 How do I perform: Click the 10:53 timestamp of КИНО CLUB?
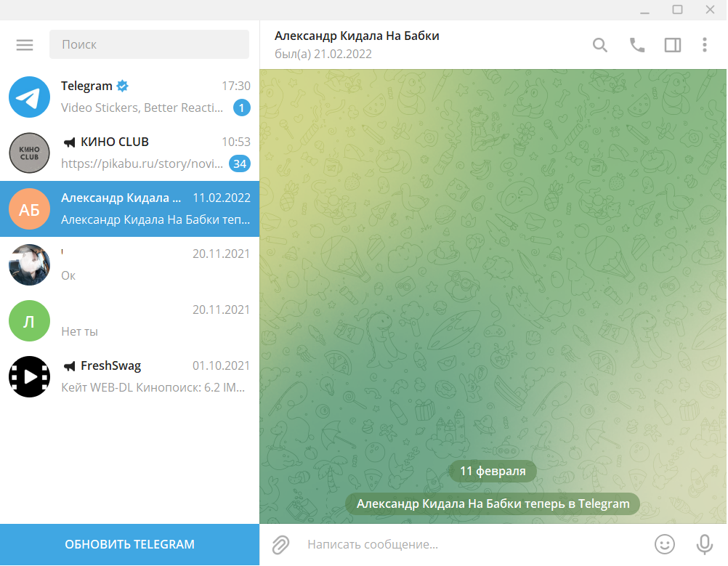236,142
